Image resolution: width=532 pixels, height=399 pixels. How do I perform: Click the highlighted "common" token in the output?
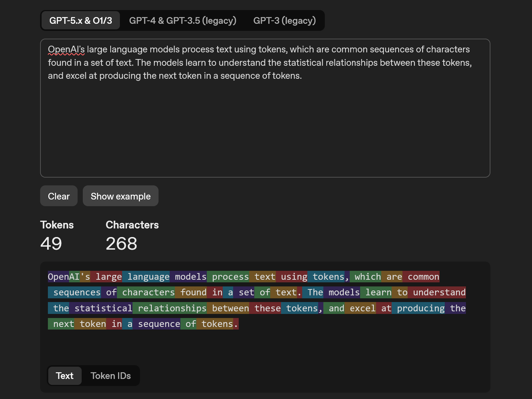(421, 277)
